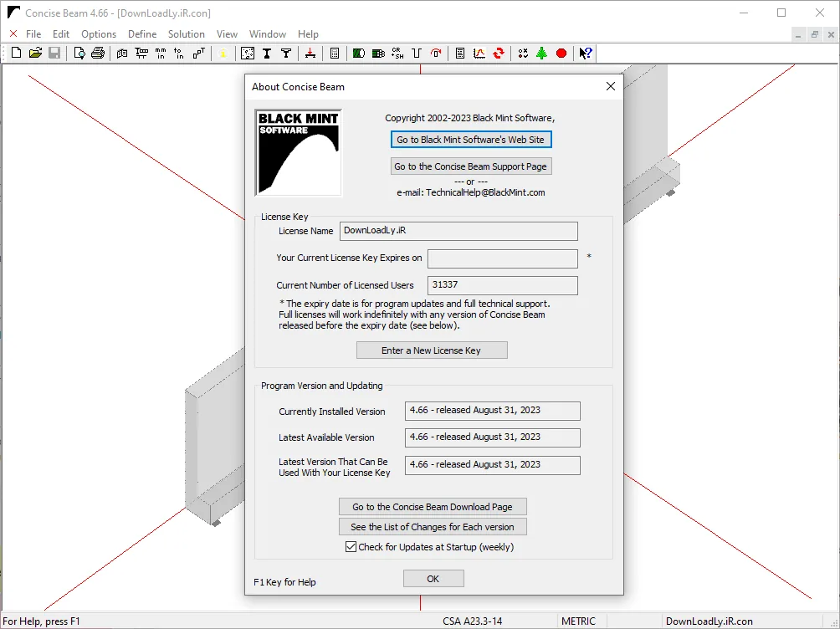840x629 pixels.
Task: Open a file with the folder icon
Action: [x=35, y=53]
